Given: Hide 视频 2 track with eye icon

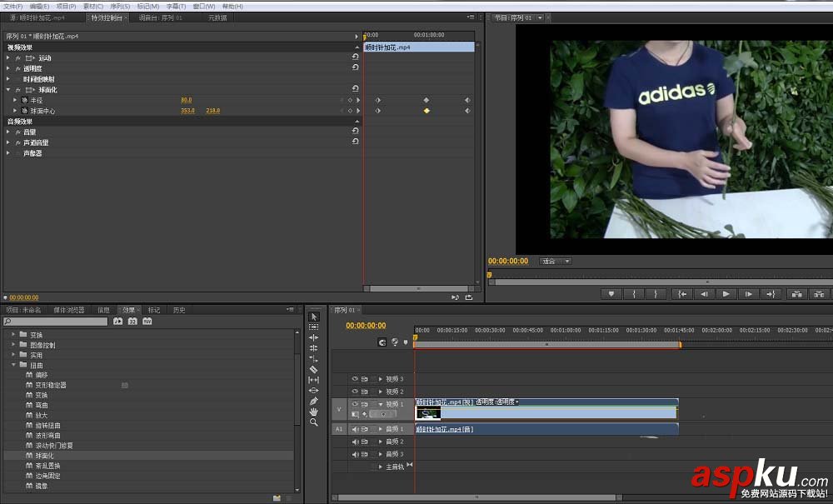Looking at the screenshot, I should click(355, 392).
